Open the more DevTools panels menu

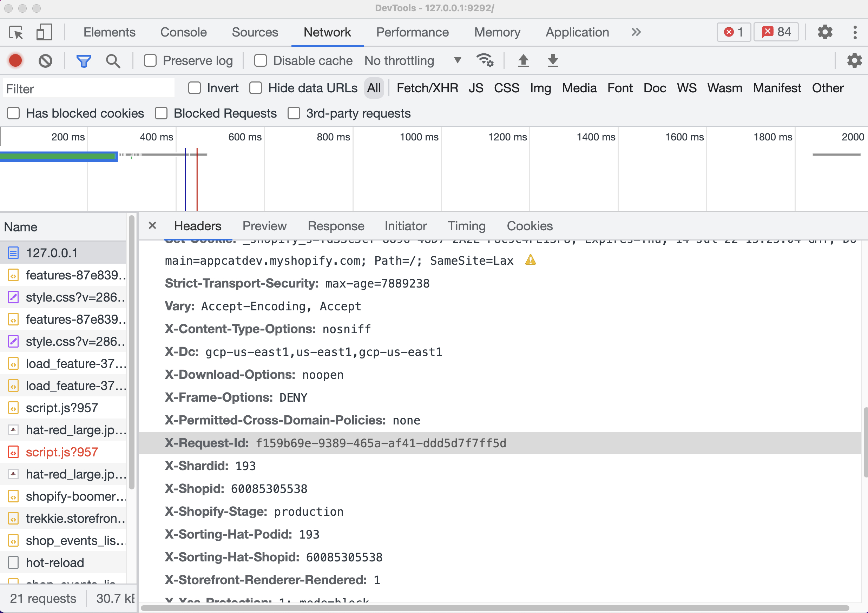click(x=636, y=32)
